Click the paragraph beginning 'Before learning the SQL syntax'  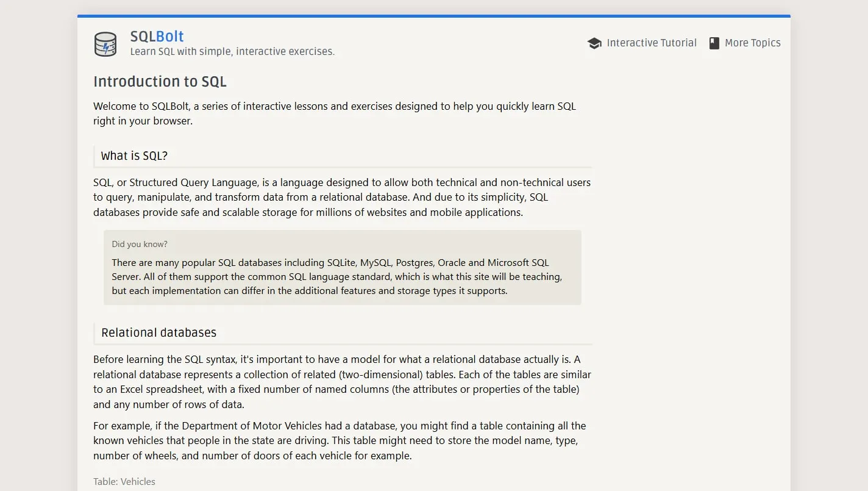click(342, 382)
